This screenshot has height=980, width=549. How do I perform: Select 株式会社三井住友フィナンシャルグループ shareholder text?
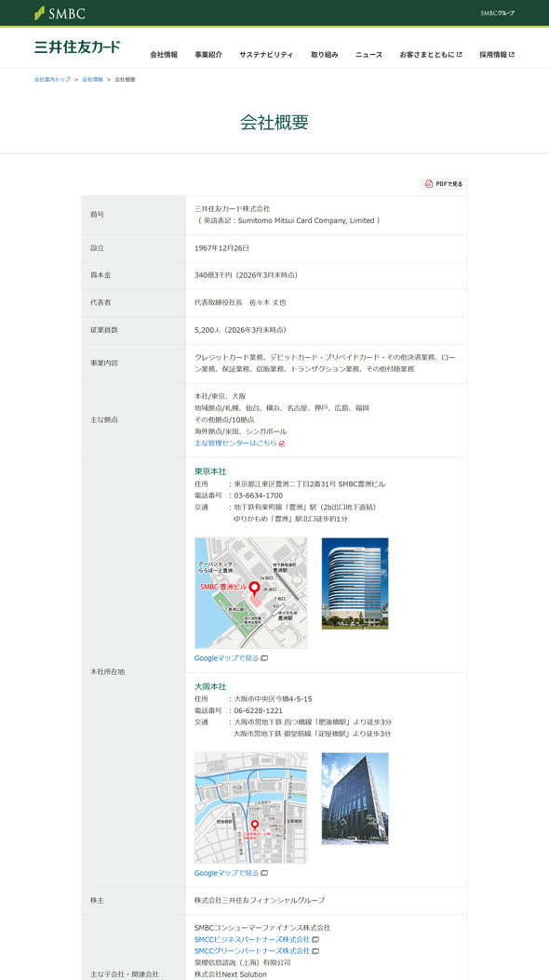(x=260, y=901)
